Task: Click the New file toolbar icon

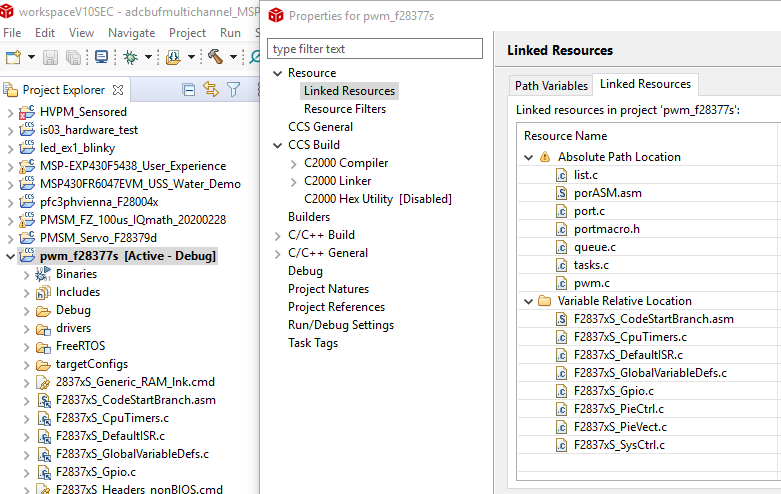Action: pos(14,58)
